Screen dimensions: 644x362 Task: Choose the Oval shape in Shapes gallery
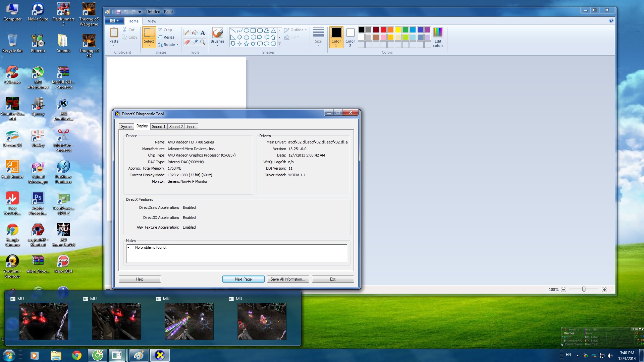click(x=246, y=30)
